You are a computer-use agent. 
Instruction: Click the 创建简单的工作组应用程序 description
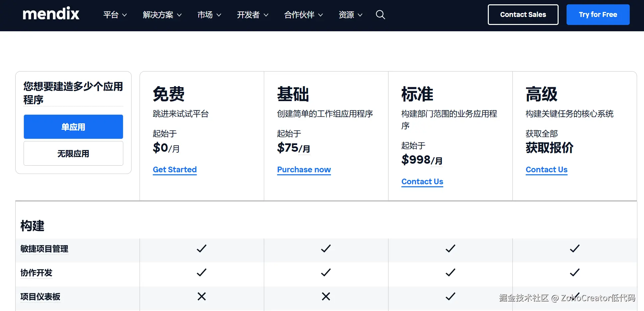point(325,114)
